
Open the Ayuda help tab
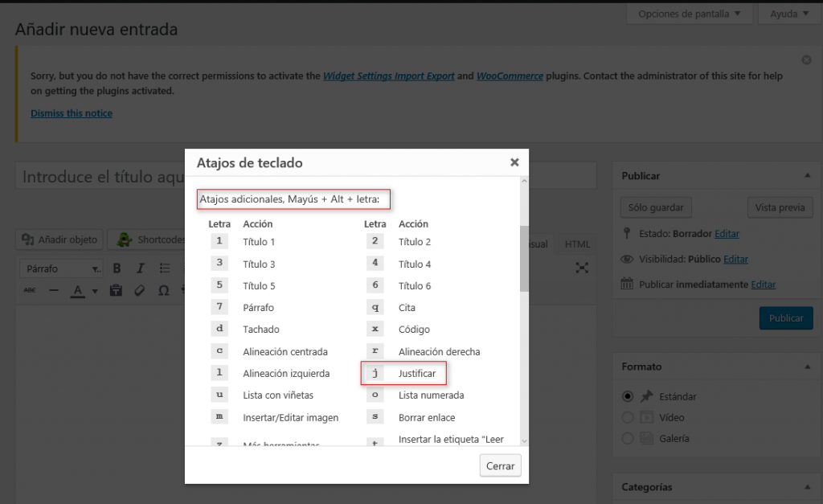[x=789, y=14]
